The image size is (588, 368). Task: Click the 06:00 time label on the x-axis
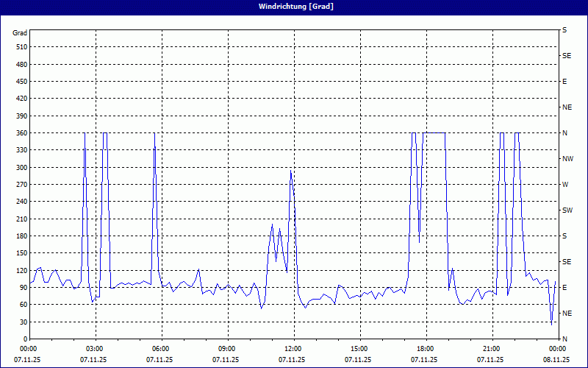[x=161, y=348]
